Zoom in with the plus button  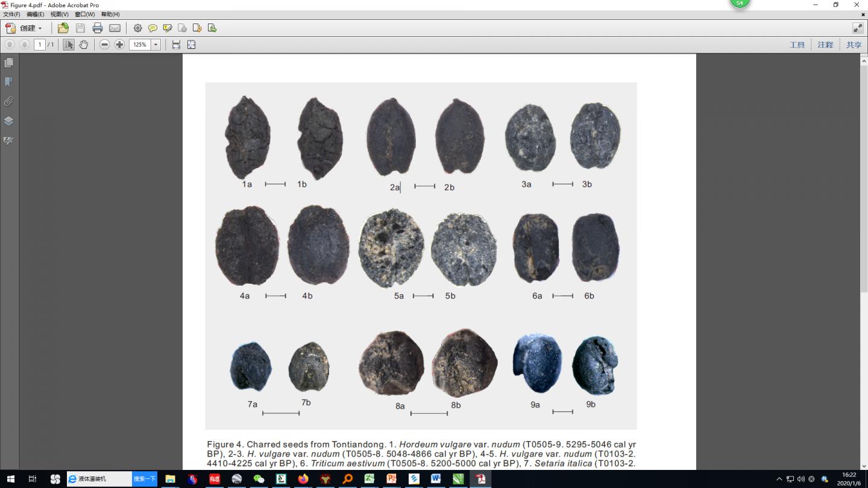pyautogui.click(x=119, y=45)
